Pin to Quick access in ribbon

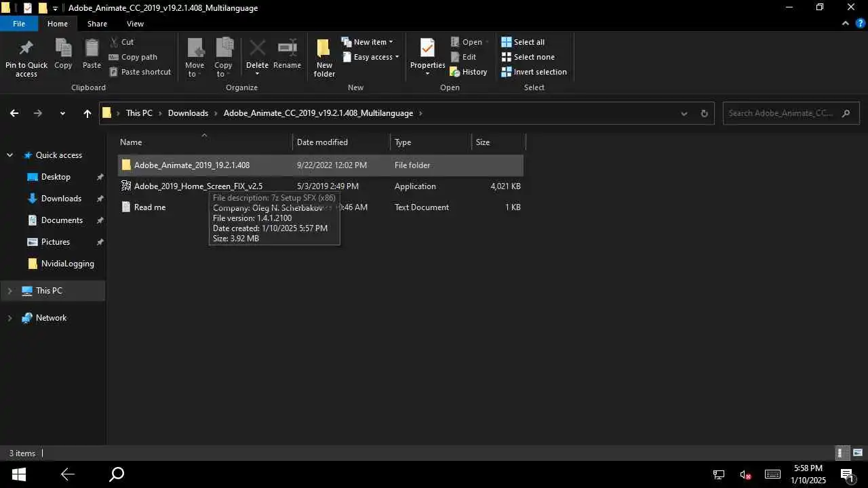click(x=26, y=58)
